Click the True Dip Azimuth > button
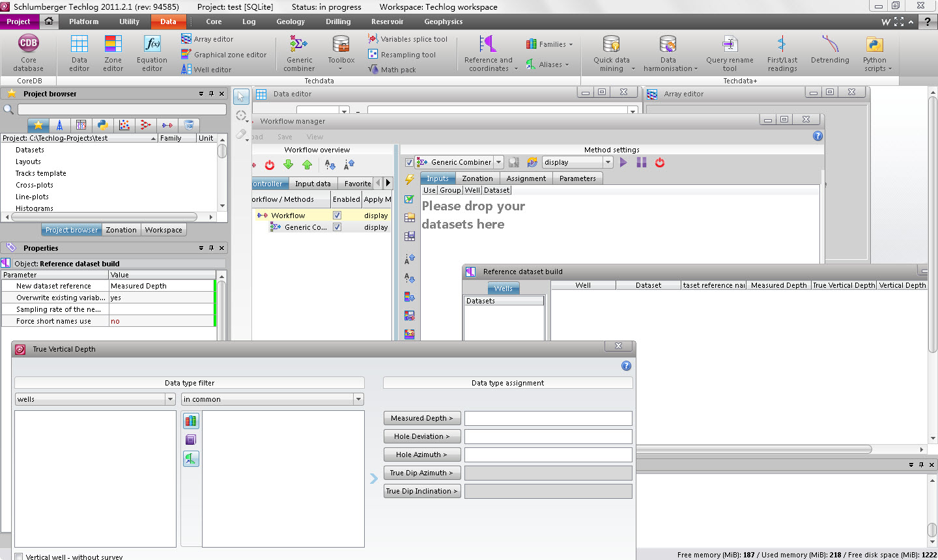The width and height of the screenshot is (938, 560). click(x=422, y=473)
